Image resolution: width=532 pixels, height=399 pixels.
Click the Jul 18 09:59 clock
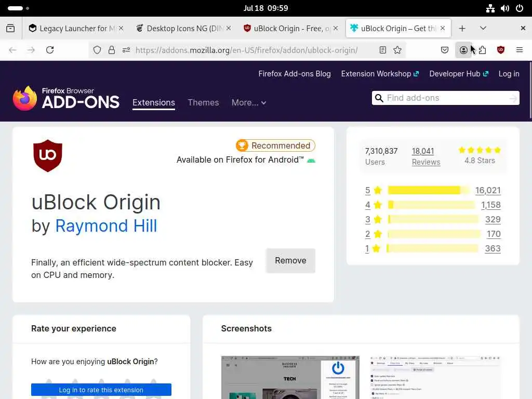coord(265,8)
